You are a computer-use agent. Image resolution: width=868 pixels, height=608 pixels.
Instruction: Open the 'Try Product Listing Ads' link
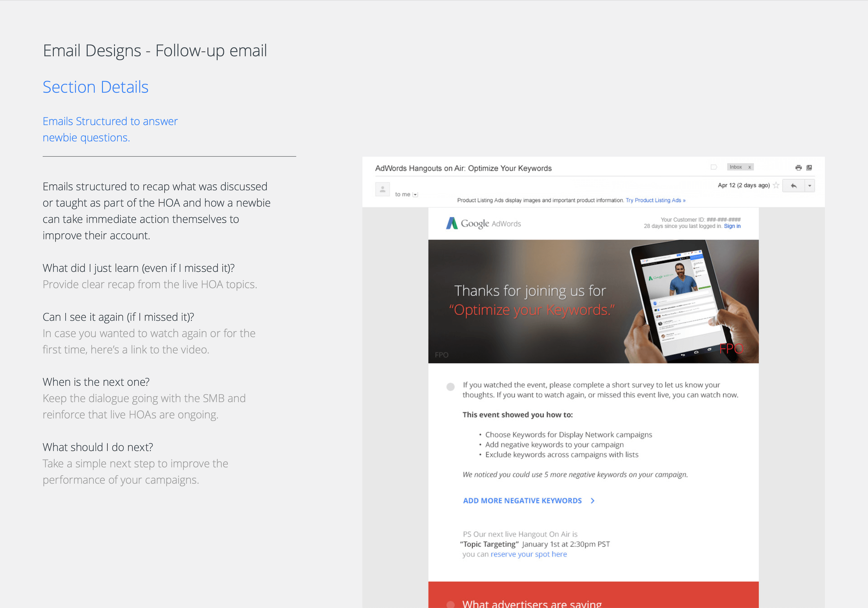click(x=655, y=200)
